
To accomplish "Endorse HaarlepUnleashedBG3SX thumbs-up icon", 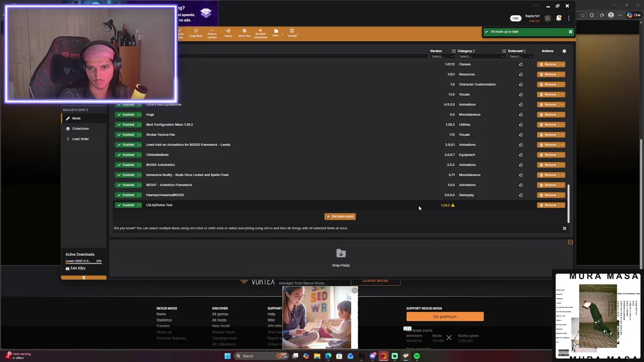I will pos(521,195).
